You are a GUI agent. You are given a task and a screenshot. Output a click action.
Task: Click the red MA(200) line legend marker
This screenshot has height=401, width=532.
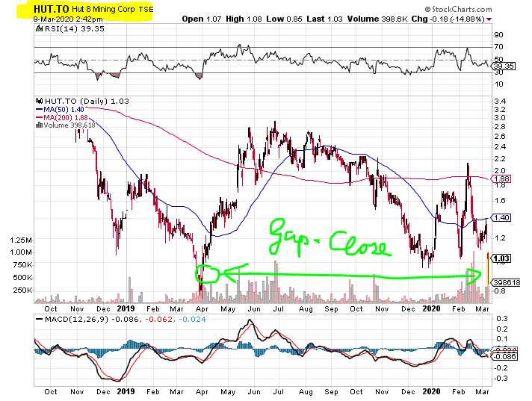(x=40, y=118)
